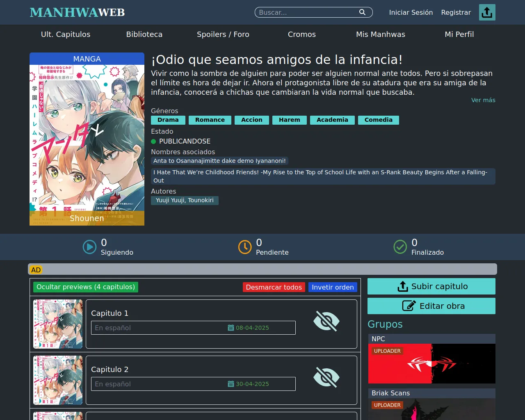
Task: Go to Mi Perfil
Action: [459, 34]
